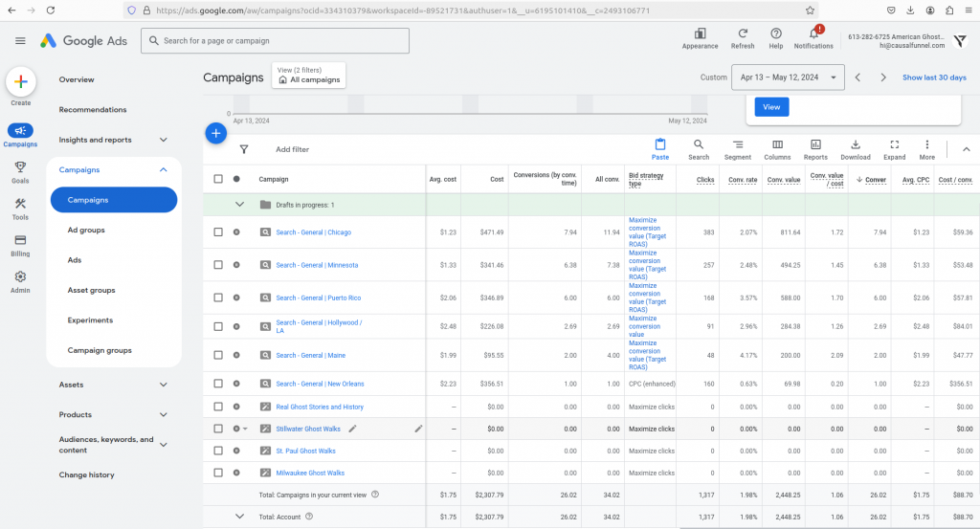980x529 pixels.
Task: Check the Search - General | Chicago row
Action: 218,231
